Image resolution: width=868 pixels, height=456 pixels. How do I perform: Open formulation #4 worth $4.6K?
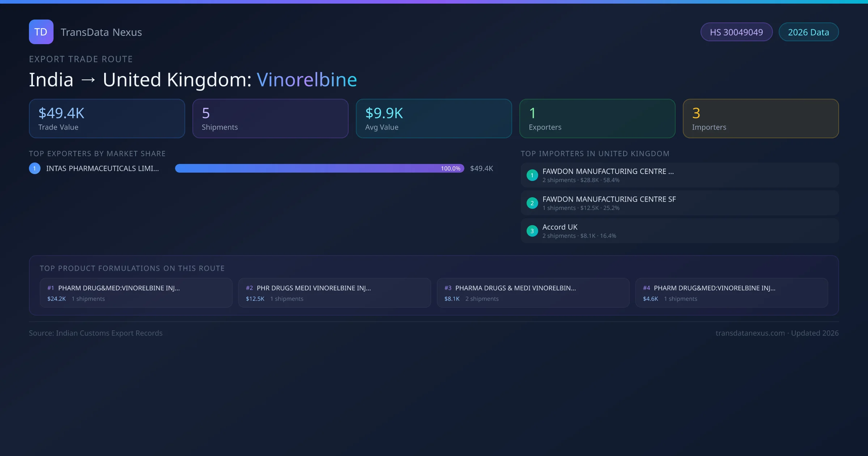coord(732,293)
